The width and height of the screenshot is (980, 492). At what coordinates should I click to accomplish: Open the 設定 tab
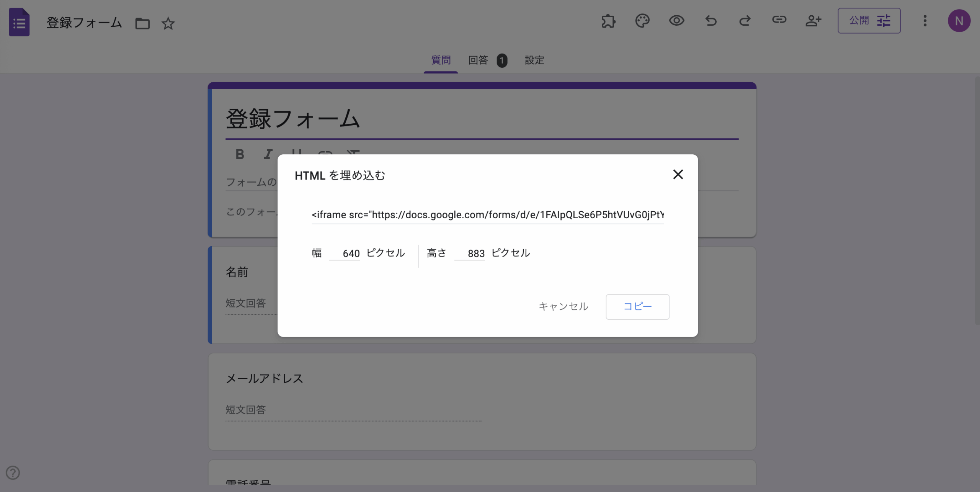pyautogui.click(x=534, y=60)
